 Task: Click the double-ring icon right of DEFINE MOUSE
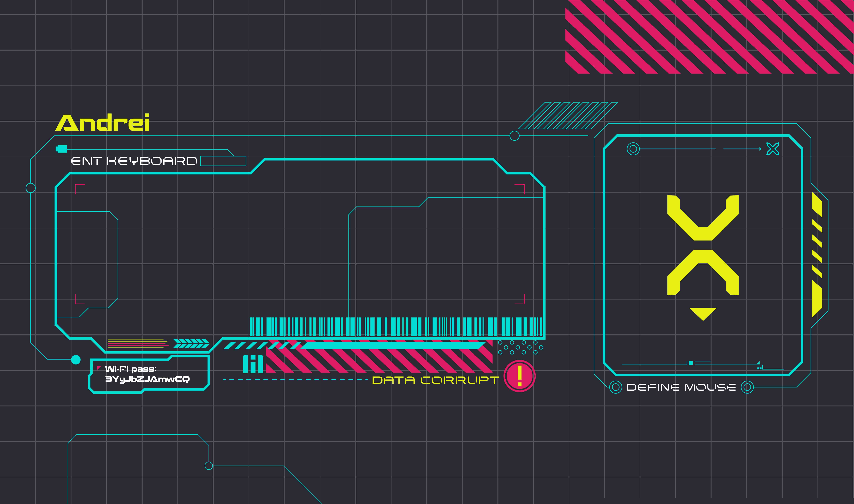tap(747, 387)
